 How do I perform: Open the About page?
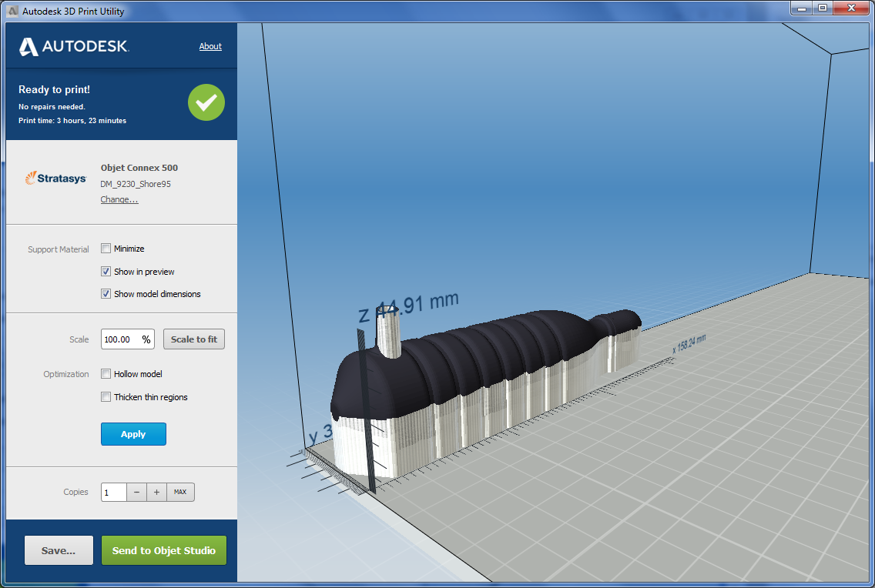pos(210,46)
